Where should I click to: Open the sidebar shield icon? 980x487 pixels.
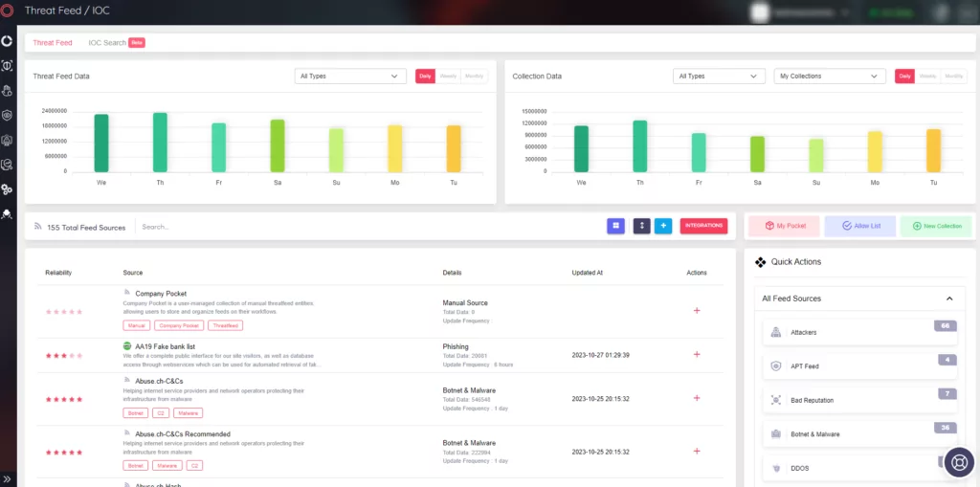[7, 116]
